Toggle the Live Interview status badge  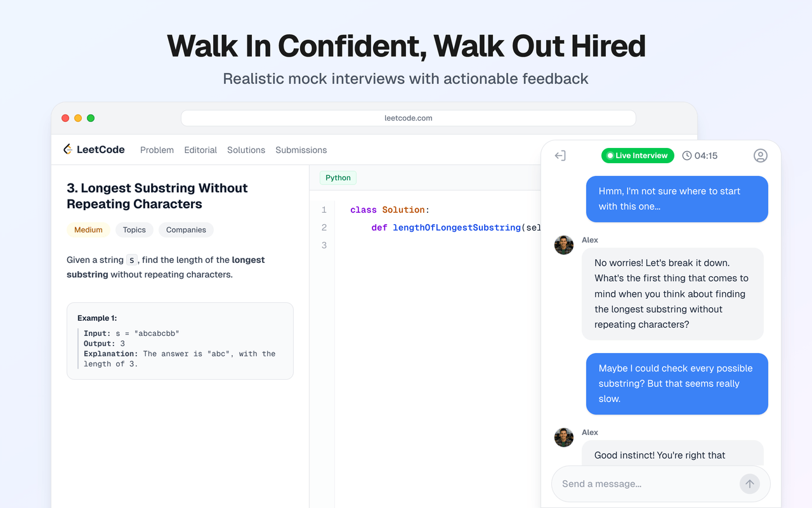pos(638,155)
